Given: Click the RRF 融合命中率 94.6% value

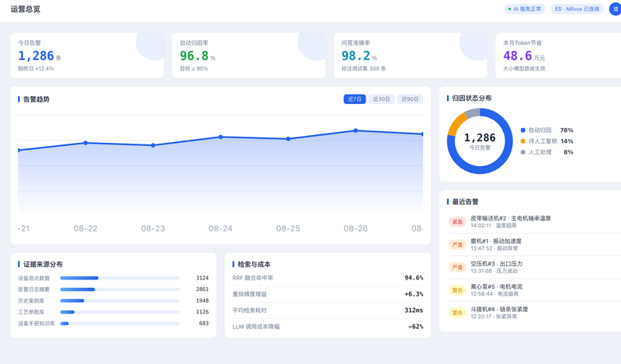Looking at the screenshot, I should coord(414,278).
